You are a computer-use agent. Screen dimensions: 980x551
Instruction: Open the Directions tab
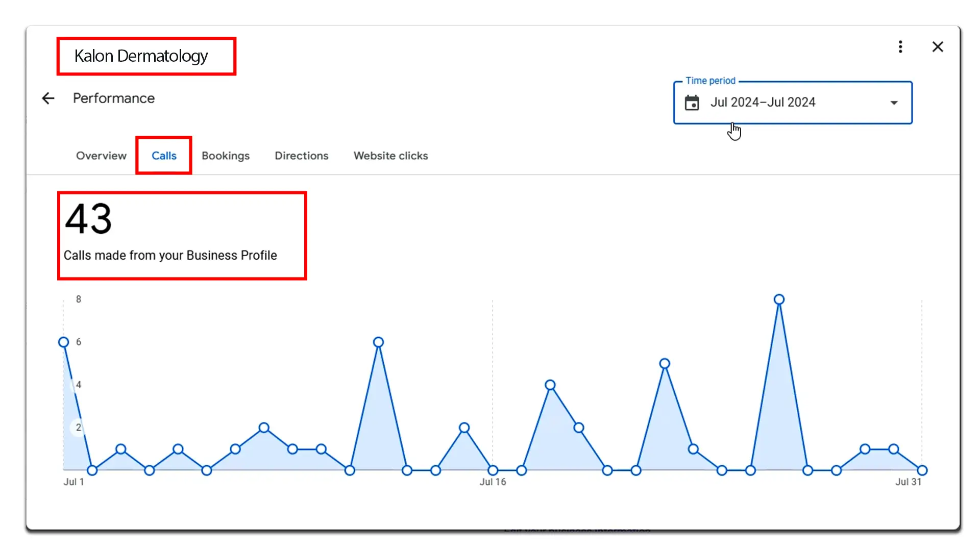coord(301,156)
